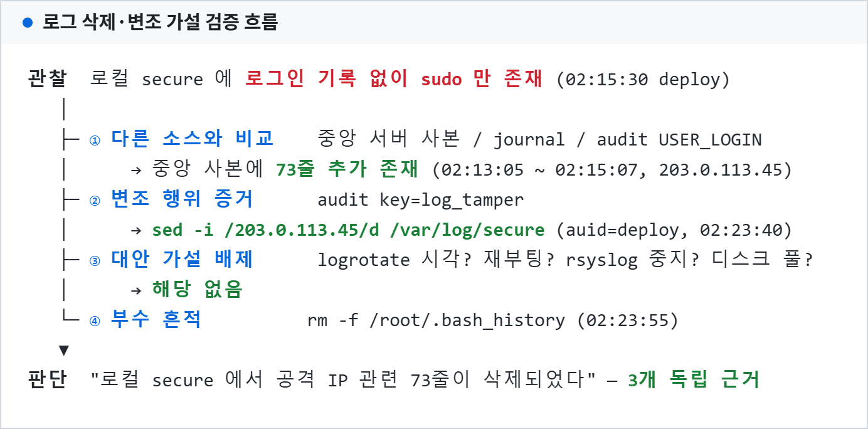The height and width of the screenshot is (429, 868).
Task: Click the heading '대안 가설 배제'
Action: pos(183,259)
